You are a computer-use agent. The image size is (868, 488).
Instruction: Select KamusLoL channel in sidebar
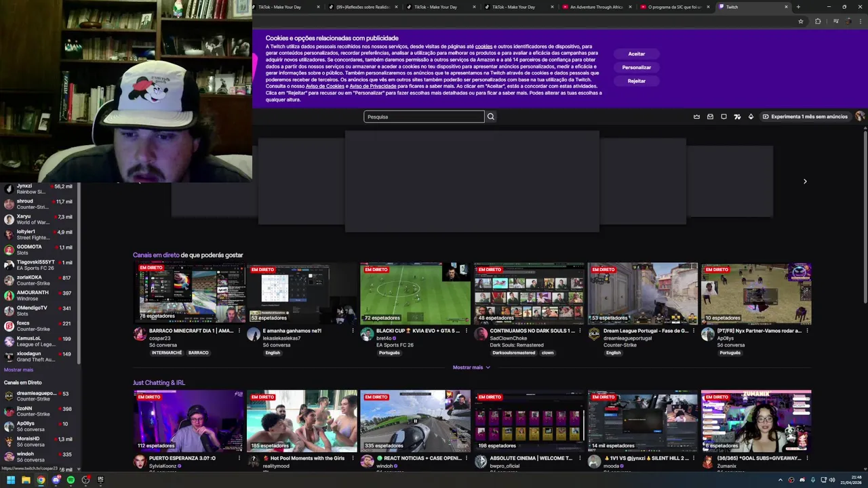coord(39,341)
